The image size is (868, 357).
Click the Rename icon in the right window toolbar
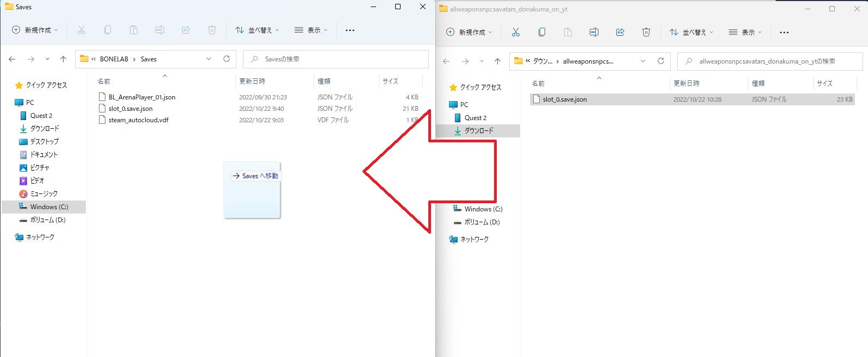[x=594, y=33]
